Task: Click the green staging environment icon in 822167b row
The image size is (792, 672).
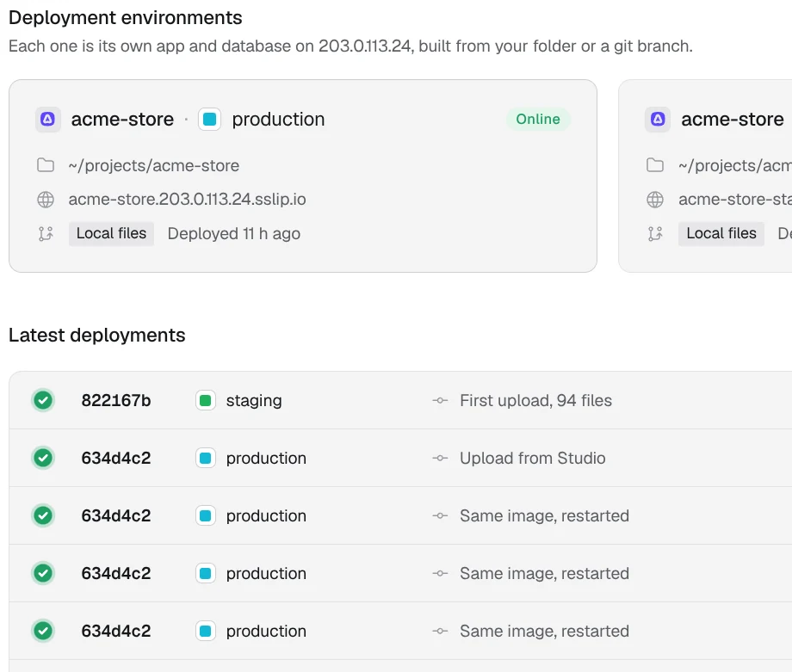Action: coord(206,401)
